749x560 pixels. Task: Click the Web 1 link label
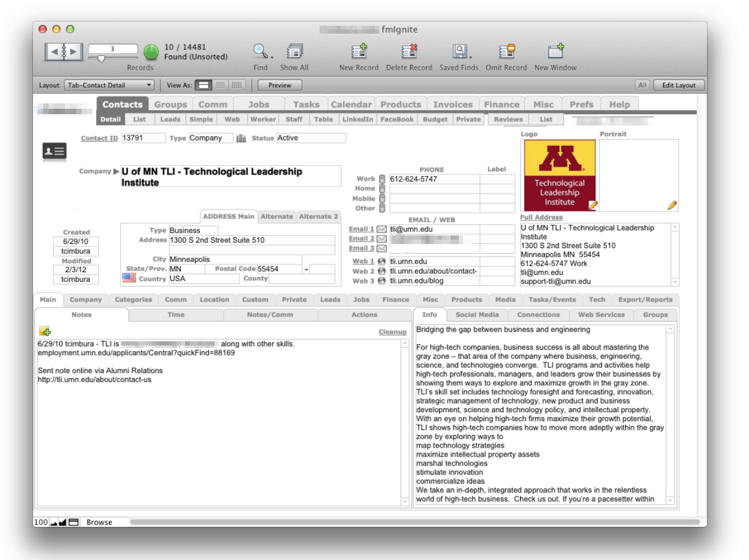(363, 261)
